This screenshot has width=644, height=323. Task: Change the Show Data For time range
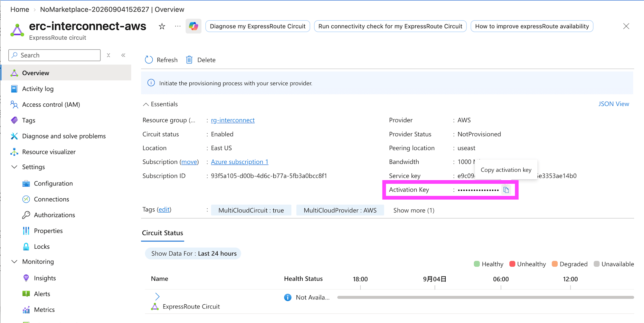click(193, 253)
